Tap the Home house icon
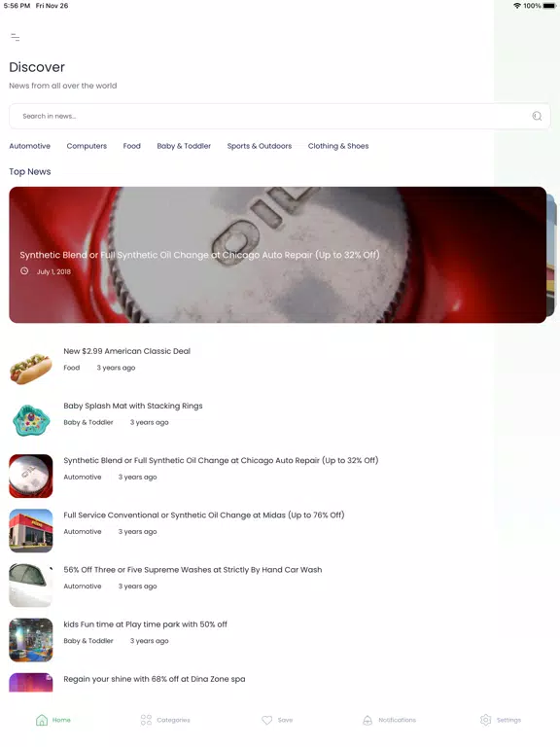The image size is (560, 747). pos(42,720)
